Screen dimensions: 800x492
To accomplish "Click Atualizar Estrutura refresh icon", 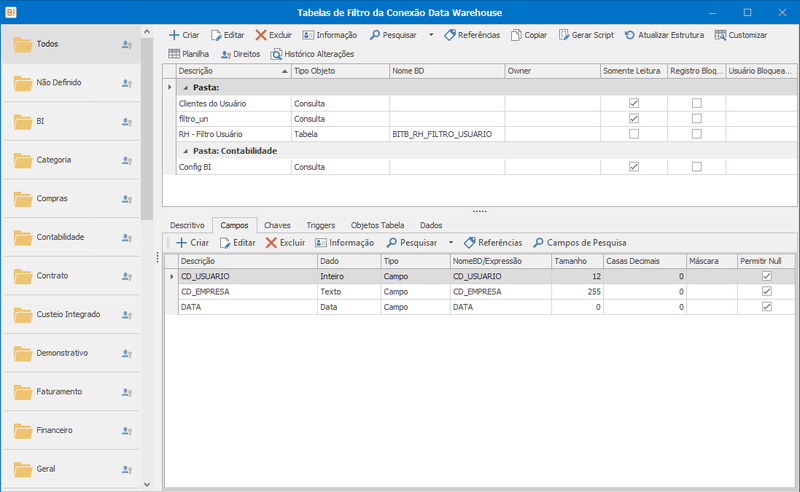I will [x=630, y=35].
